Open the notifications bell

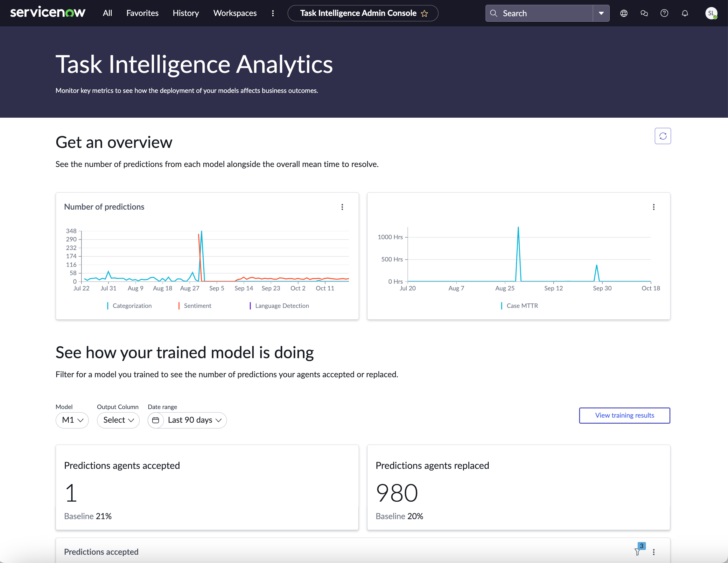click(x=685, y=13)
